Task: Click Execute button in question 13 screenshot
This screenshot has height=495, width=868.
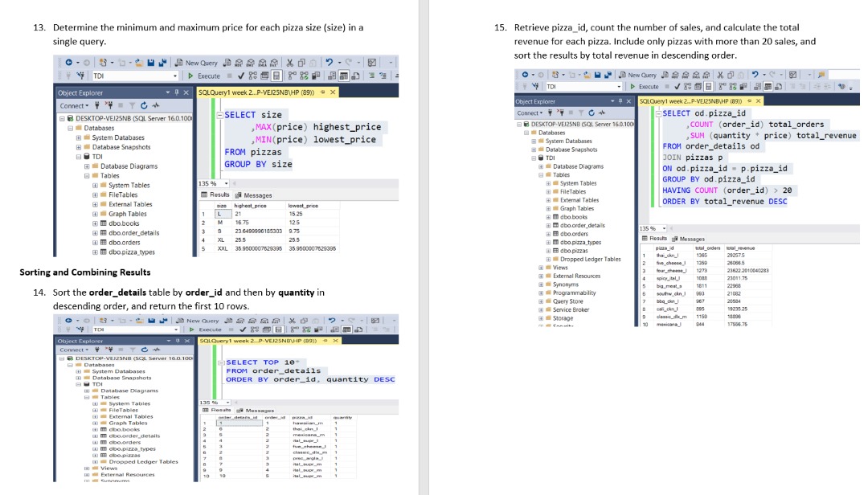Action: coord(204,76)
